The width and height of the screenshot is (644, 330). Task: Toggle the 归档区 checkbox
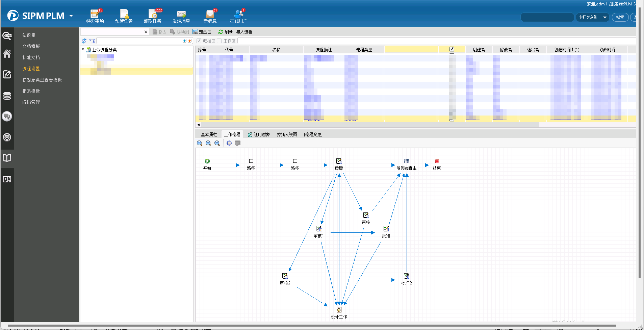tap(199, 41)
